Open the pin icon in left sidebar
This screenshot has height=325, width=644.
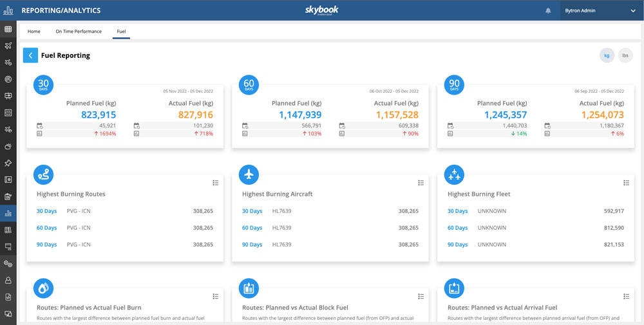8,163
